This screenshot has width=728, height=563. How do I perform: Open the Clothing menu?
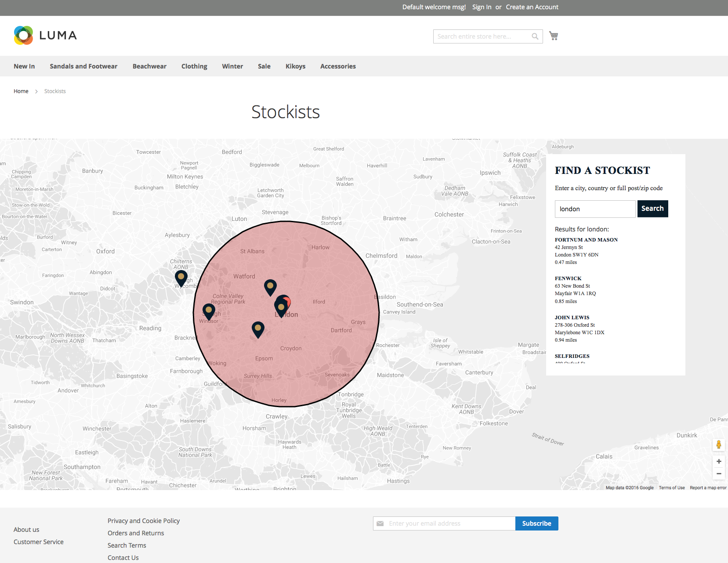194,66
